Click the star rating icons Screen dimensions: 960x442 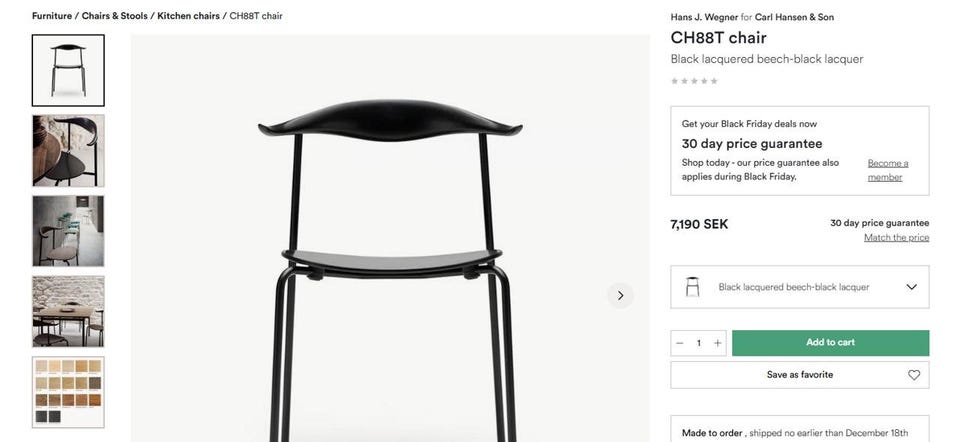tap(694, 81)
